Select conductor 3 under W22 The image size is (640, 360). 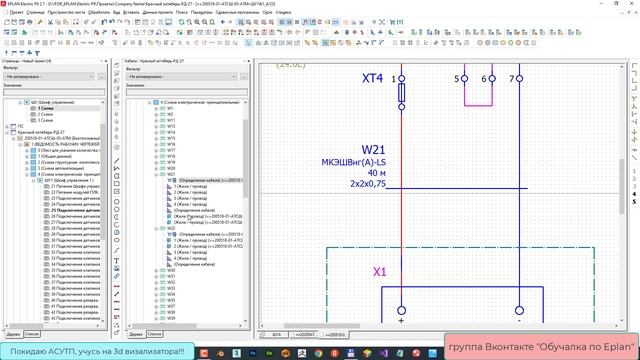[x=190, y=252]
